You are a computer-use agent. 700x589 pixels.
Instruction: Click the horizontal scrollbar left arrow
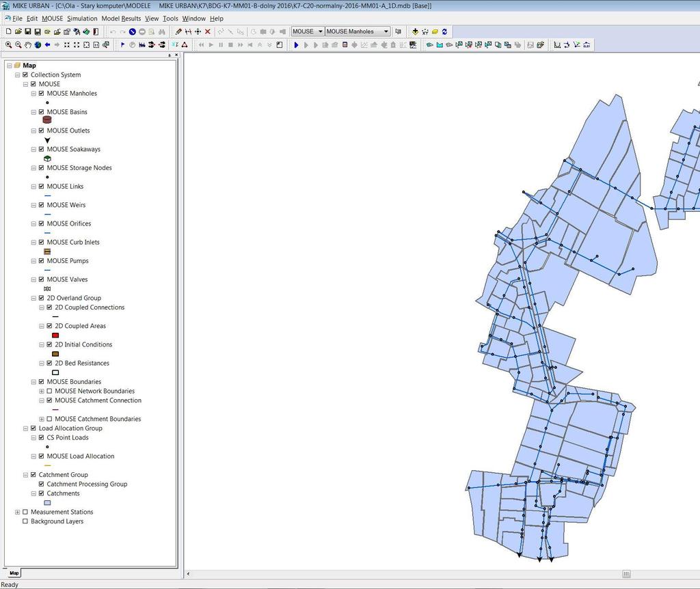(188, 574)
